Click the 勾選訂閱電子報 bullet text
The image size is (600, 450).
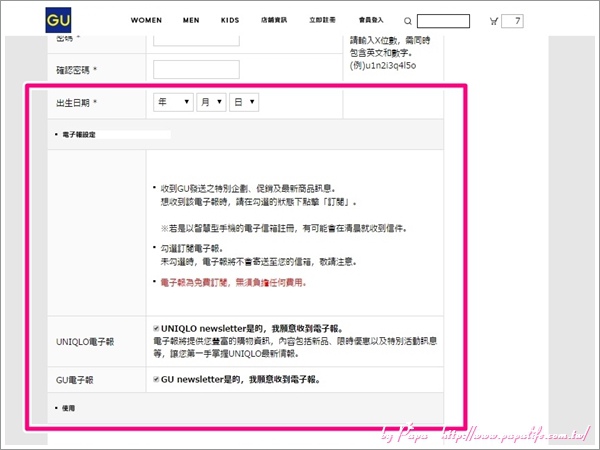192,249
